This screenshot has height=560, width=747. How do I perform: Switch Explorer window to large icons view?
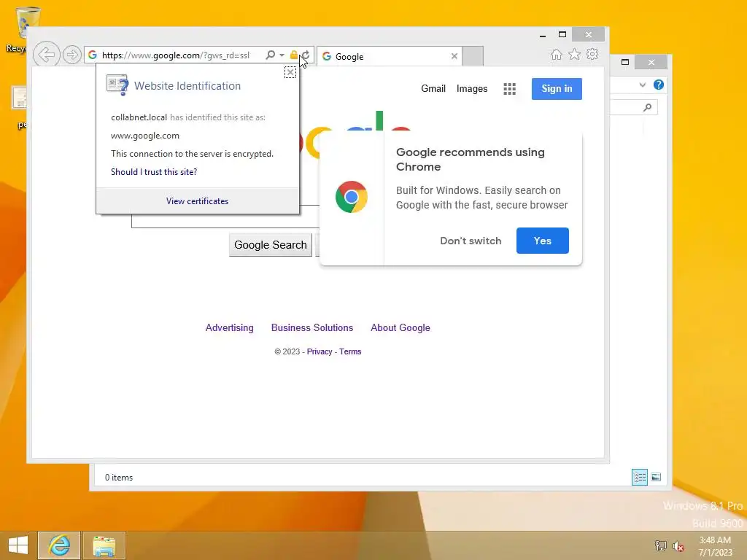coord(656,477)
